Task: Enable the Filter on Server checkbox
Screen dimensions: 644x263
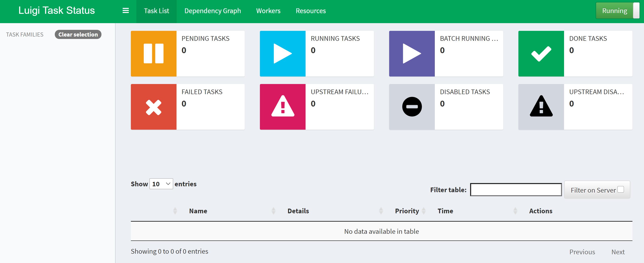Action: (x=620, y=190)
